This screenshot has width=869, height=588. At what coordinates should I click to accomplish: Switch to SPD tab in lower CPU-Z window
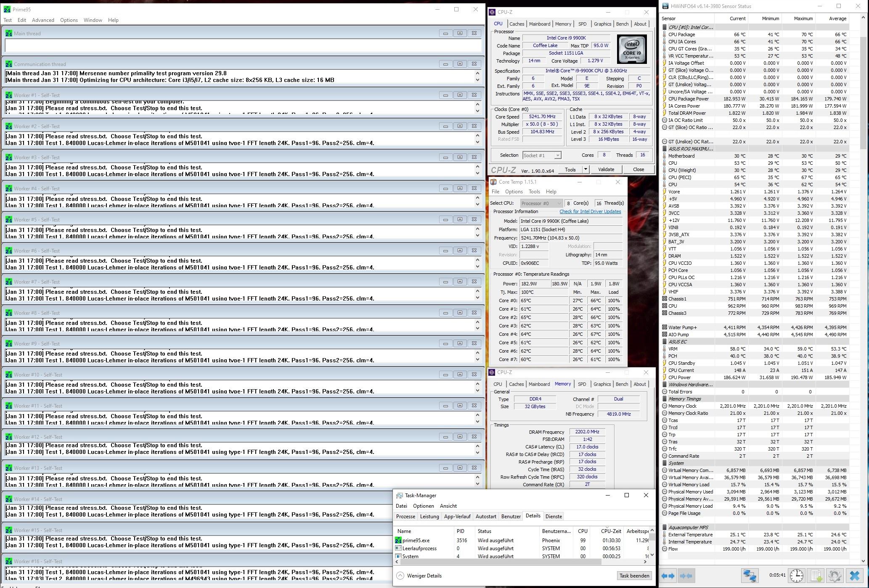click(582, 384)
